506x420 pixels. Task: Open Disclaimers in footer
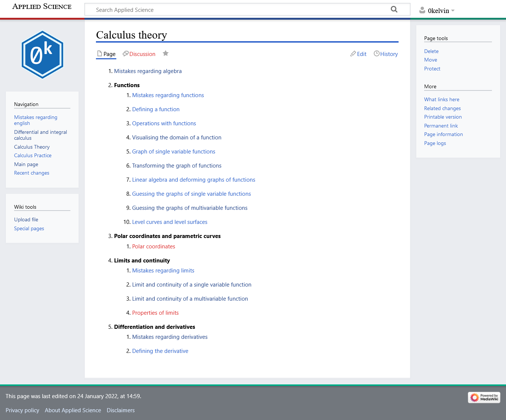point(121,410)
